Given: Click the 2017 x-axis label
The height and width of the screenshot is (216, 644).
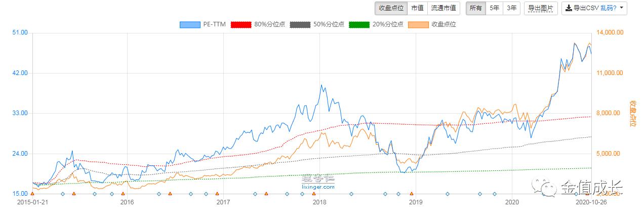Looking at the screenshot, I should pos(223,202).
